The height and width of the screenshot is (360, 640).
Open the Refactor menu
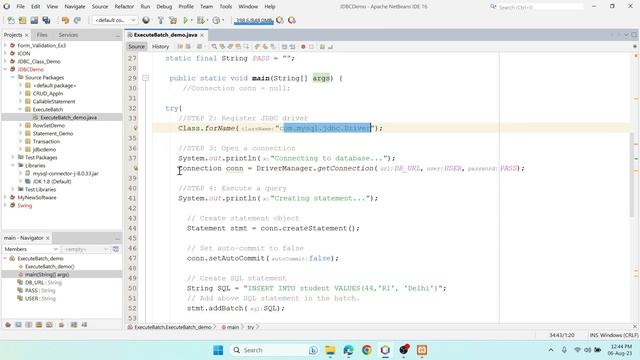coord(124,7)
